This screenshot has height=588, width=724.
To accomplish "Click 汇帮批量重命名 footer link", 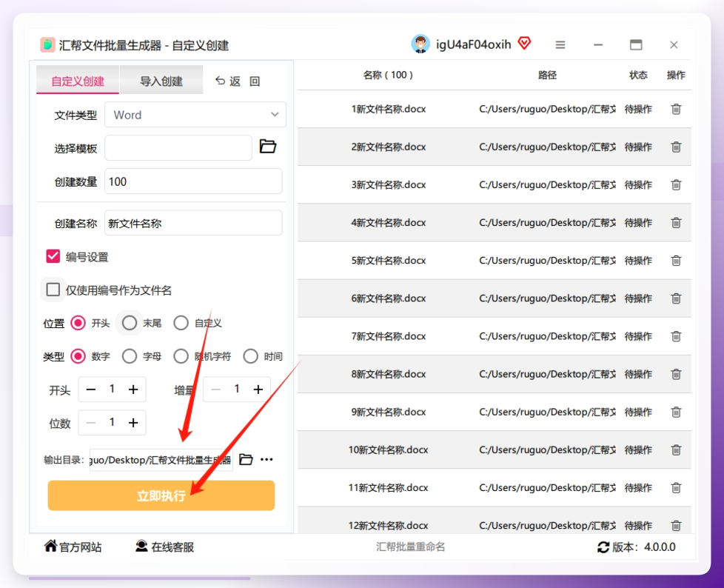I will coord(410,547).
